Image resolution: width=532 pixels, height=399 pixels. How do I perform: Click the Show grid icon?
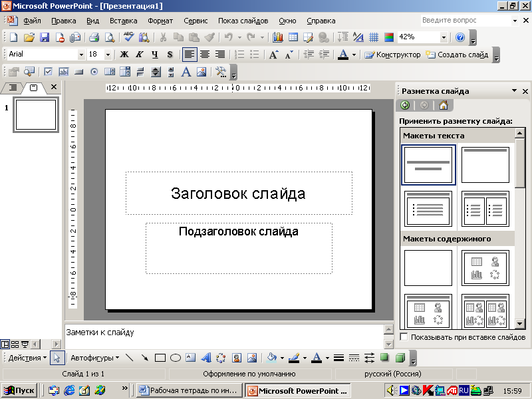pos(374,37)
